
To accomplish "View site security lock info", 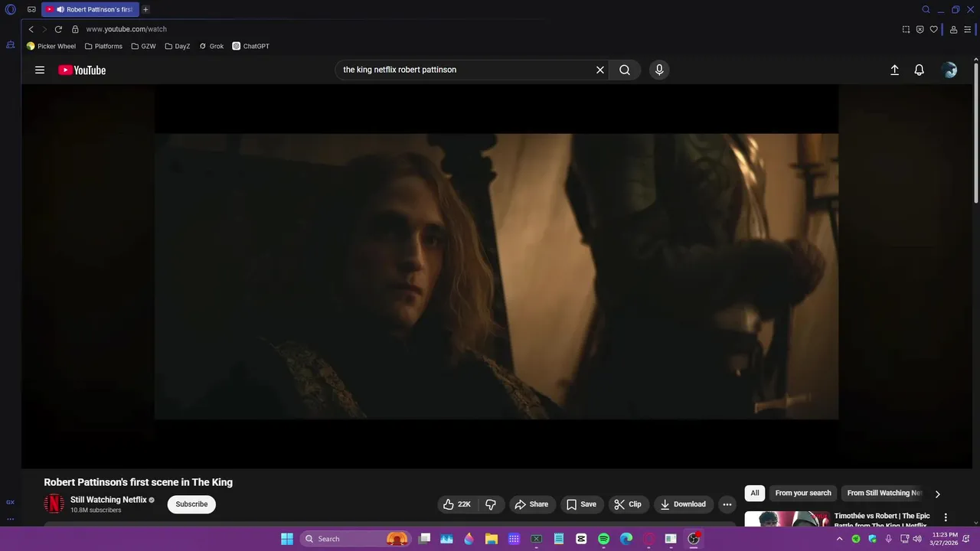I will pyautogui.click(x=75, y=29).
